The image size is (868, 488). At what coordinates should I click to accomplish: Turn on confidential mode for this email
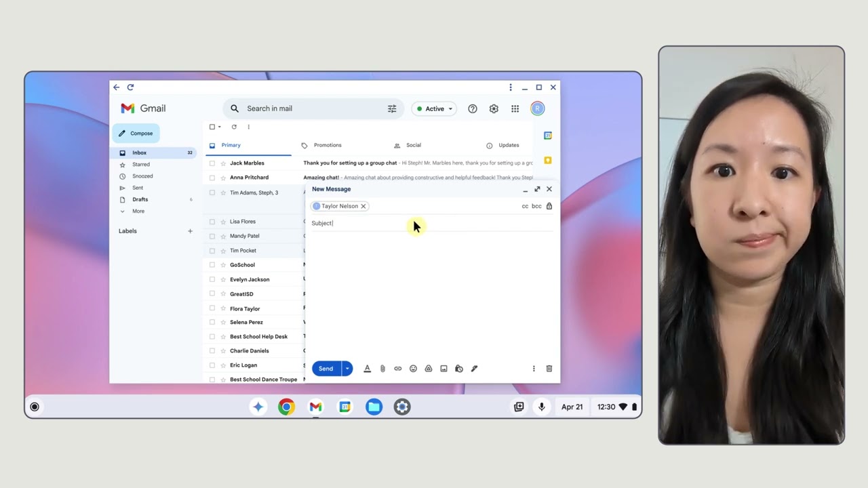pos(459,368)
